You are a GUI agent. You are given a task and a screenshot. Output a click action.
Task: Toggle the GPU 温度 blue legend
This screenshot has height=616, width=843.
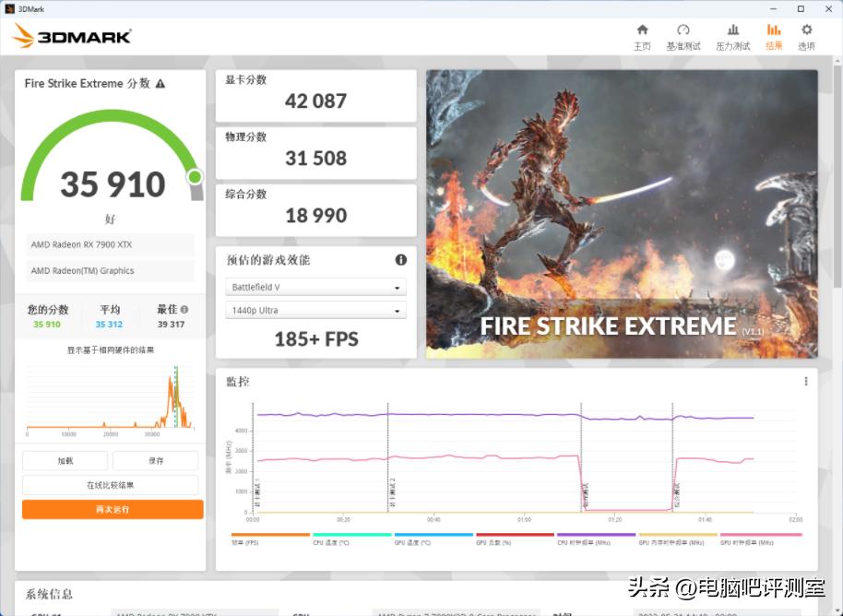coord(433,539)
